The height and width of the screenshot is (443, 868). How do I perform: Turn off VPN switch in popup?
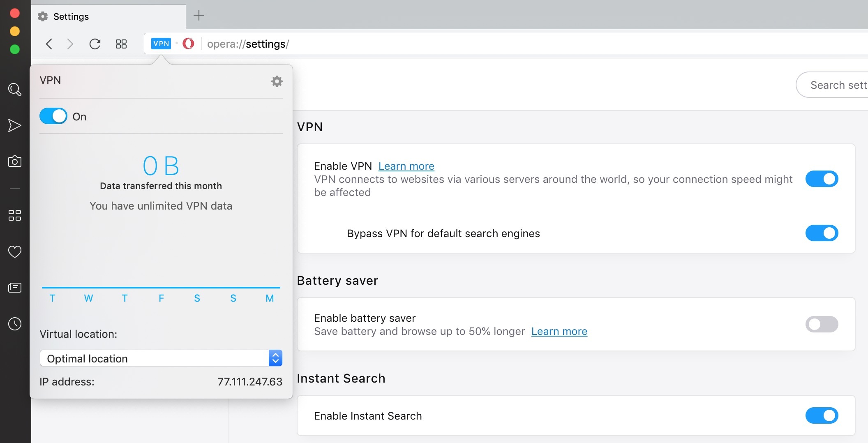53,116
